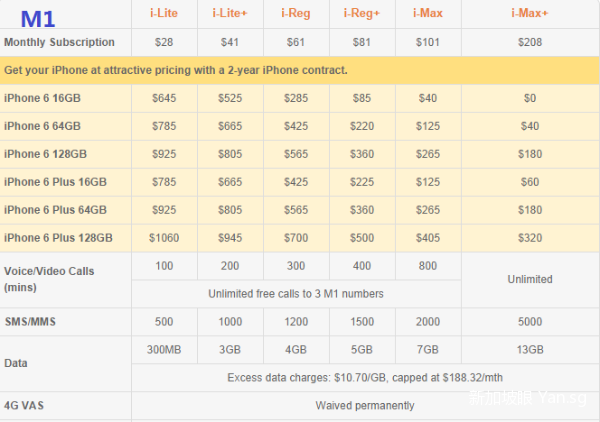Select the i-Lite+ plan column header

click(x=231, y=14)
